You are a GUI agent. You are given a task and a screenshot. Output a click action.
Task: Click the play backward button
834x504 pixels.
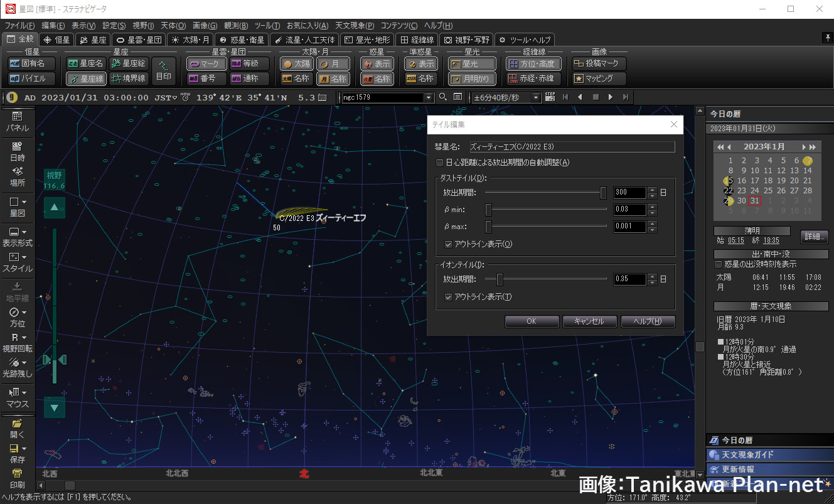(580, 97)
